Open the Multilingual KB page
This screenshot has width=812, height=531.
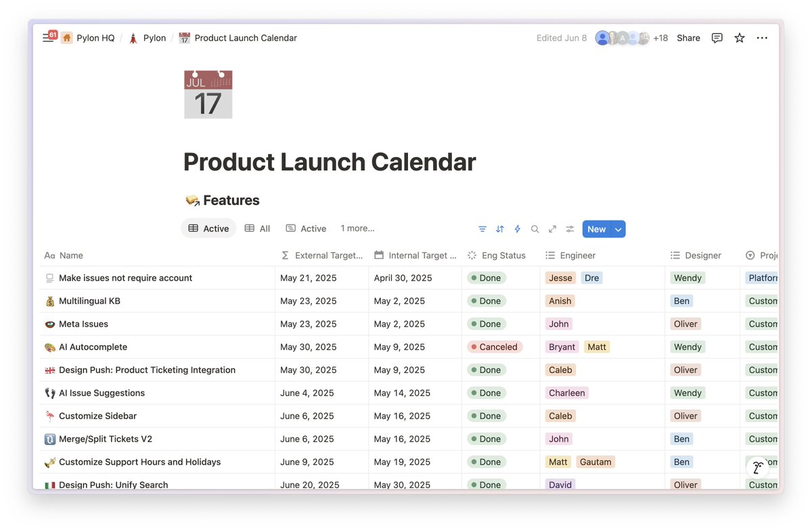pyautogui.click(x=89, y=301)
